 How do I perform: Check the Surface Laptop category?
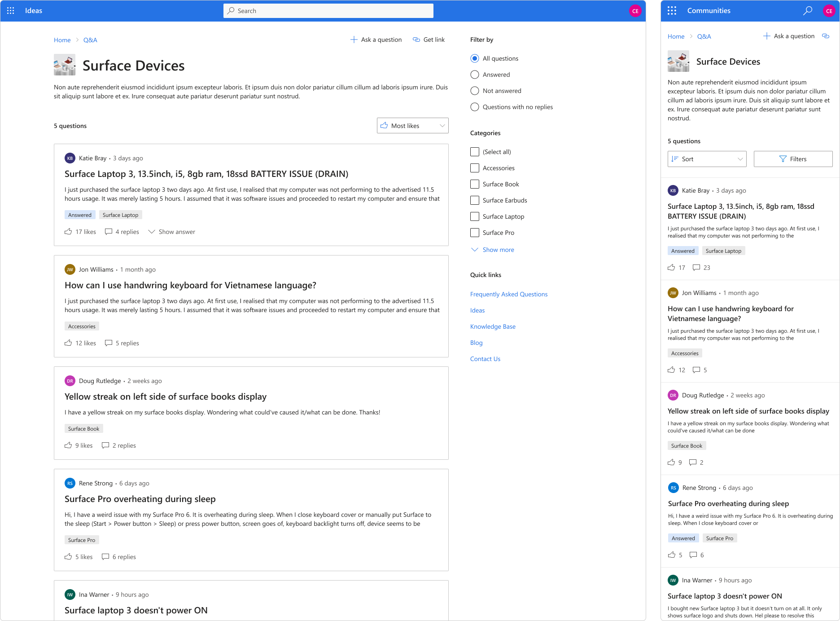[475, 216]
